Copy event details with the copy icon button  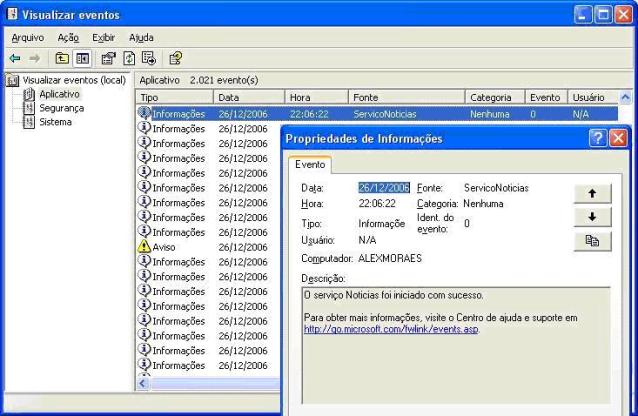click(x=592, y=241)
